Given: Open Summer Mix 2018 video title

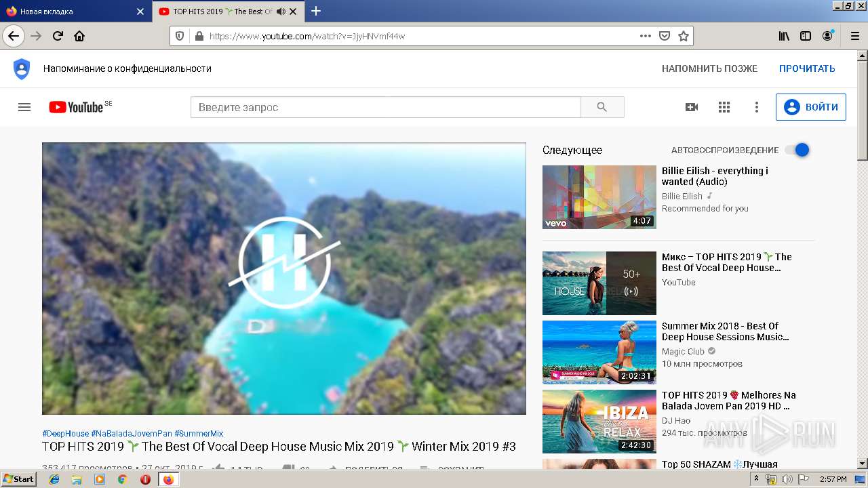Looking at the screenshot, I should coord(726,331).
